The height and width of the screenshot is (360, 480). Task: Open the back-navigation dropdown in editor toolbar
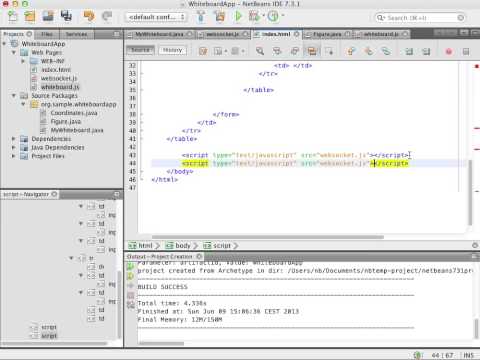(226, 51)
